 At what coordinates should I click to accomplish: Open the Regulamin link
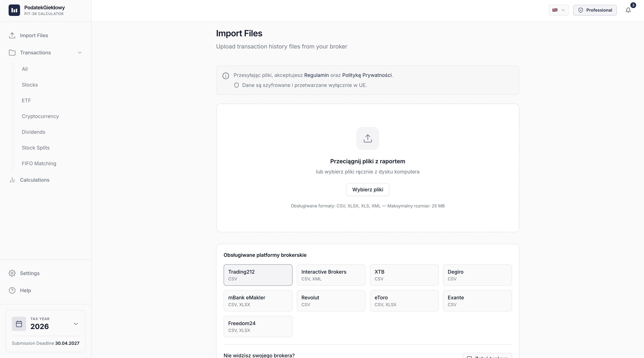(316, 75)
